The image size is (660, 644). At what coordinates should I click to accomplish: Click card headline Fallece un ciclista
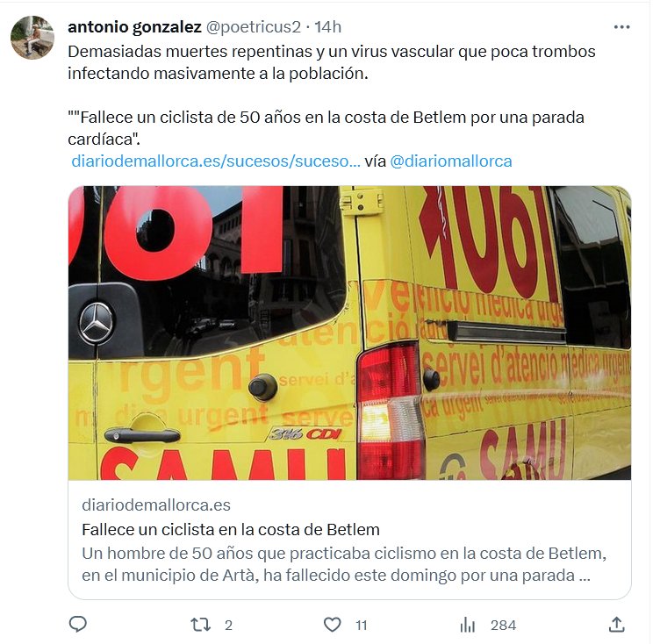(231, 530)
